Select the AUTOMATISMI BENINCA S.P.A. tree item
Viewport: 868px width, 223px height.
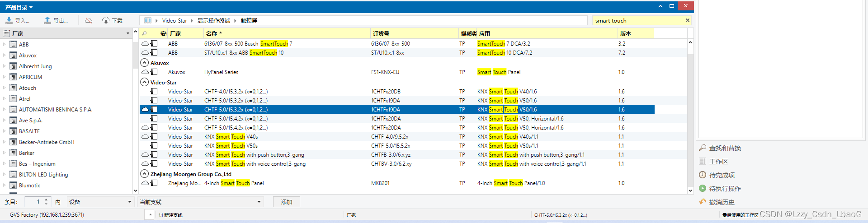click(x=56, y=109)
